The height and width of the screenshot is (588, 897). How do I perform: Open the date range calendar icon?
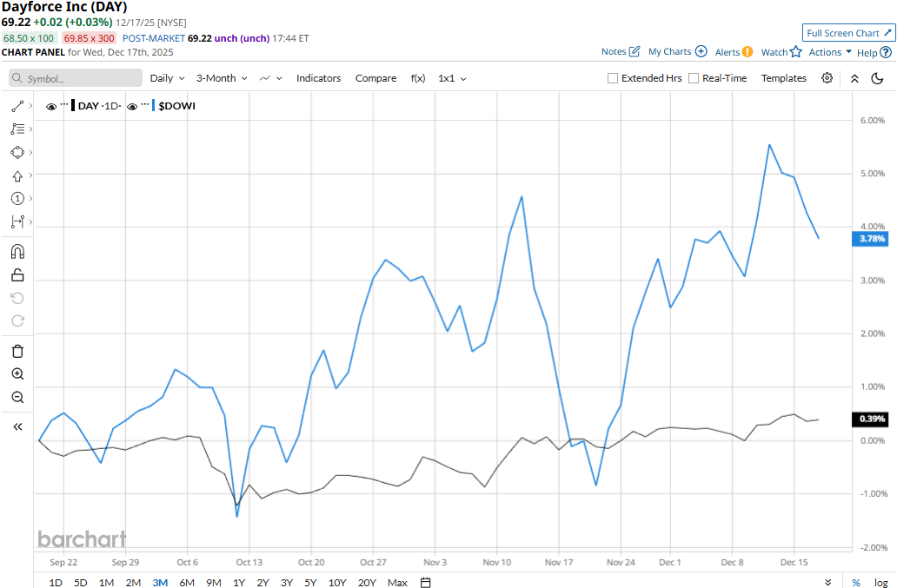point(425,582)
